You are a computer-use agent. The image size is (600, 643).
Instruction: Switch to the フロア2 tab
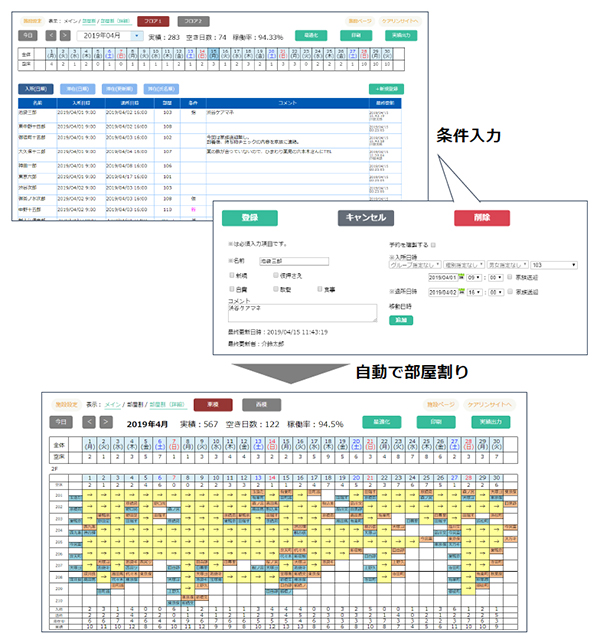pos(193,19)
